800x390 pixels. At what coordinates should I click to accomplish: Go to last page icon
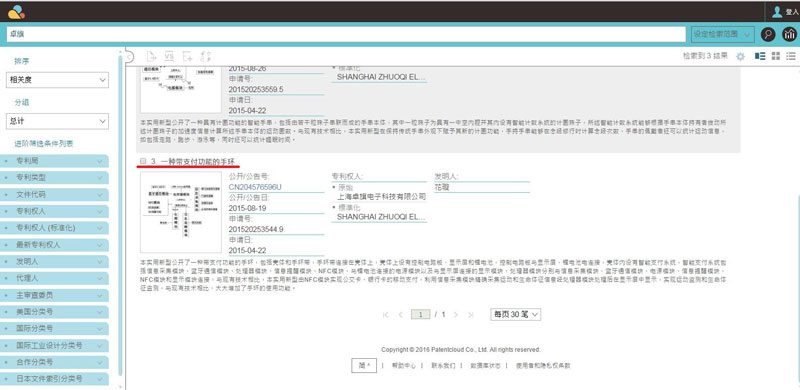click(470, 314)
